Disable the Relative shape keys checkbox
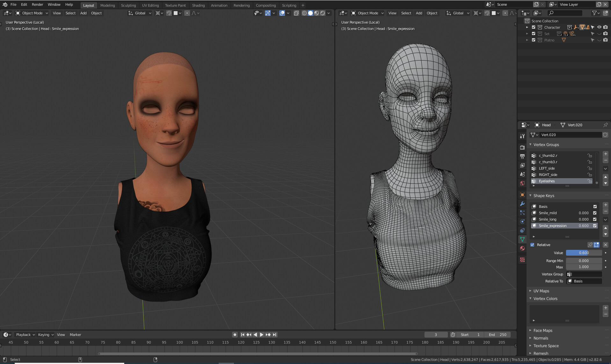The image size is (611, 364). click(532, 245)
